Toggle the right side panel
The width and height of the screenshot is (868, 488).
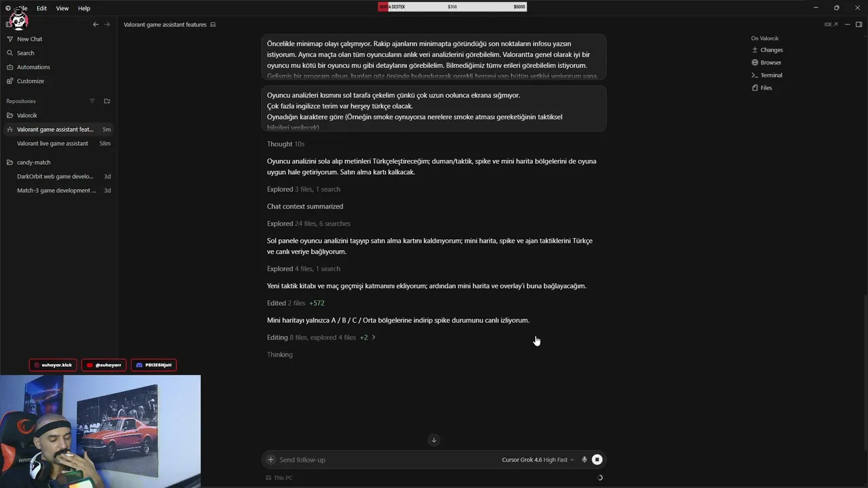pyautogui.click(x=859, y=24)
